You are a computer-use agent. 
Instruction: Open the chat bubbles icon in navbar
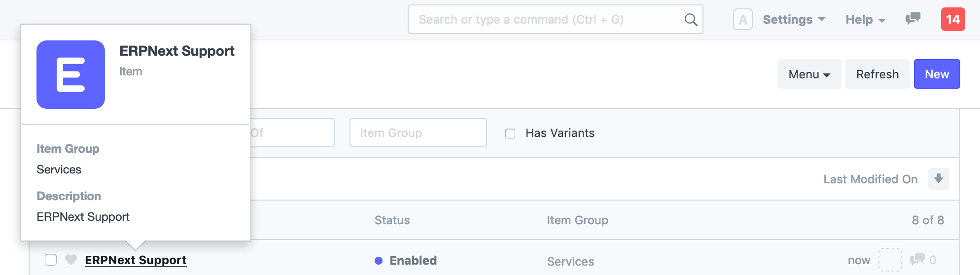coord(913,19)
